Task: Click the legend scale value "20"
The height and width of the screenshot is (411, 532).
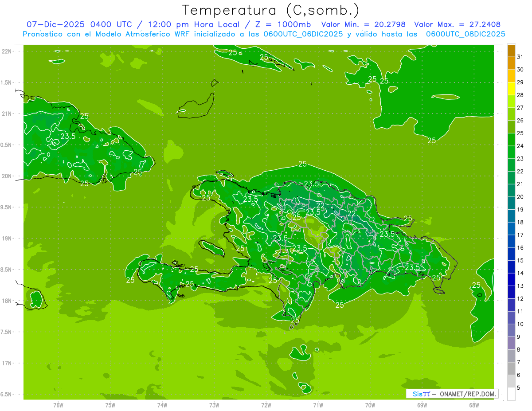Action: click(x=520, y=197)
